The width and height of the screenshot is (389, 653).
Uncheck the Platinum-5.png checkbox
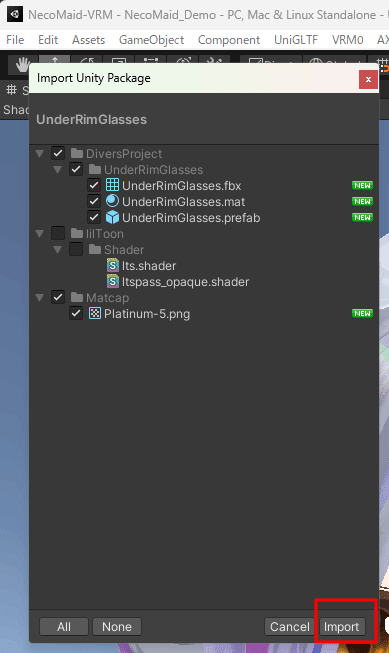[x=76, y=313]
